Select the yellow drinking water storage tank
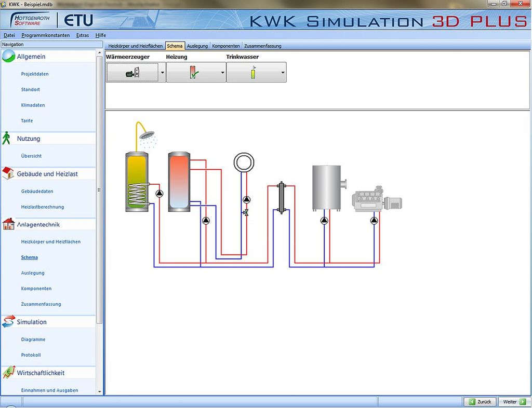 137,182
